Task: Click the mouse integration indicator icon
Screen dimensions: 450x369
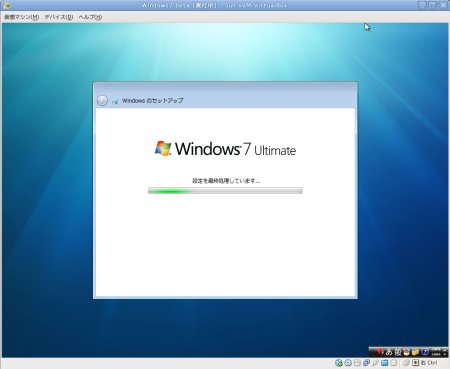Action: point(406,363)
